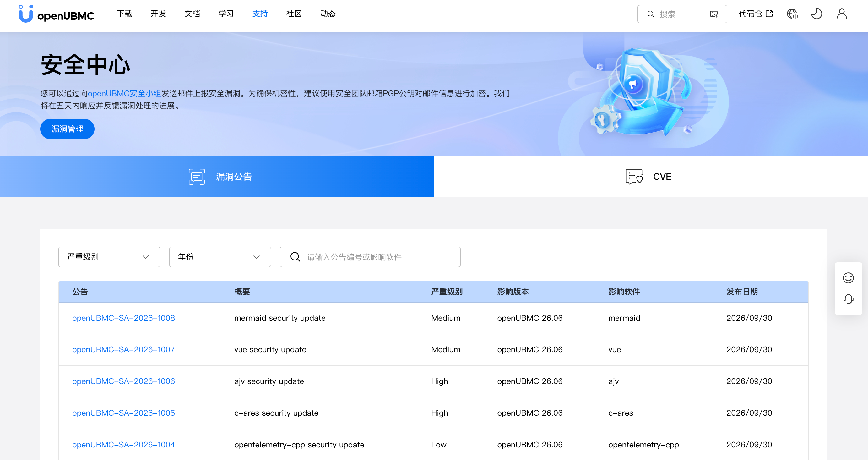Open the user account icon
868x460 pixels.
841,14
